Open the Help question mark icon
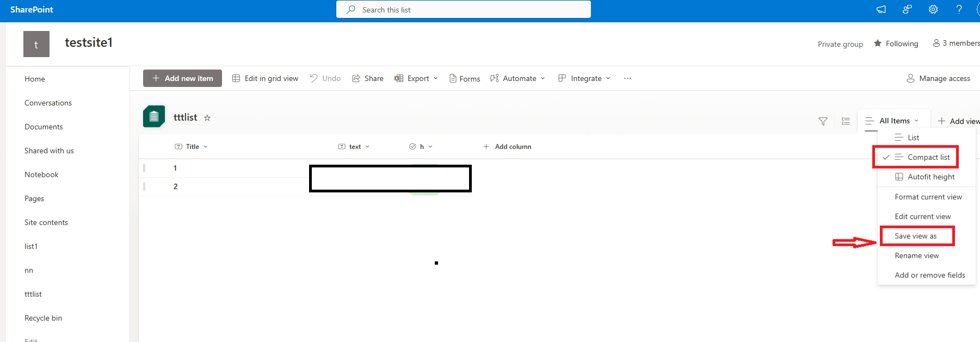 (959, 9)
